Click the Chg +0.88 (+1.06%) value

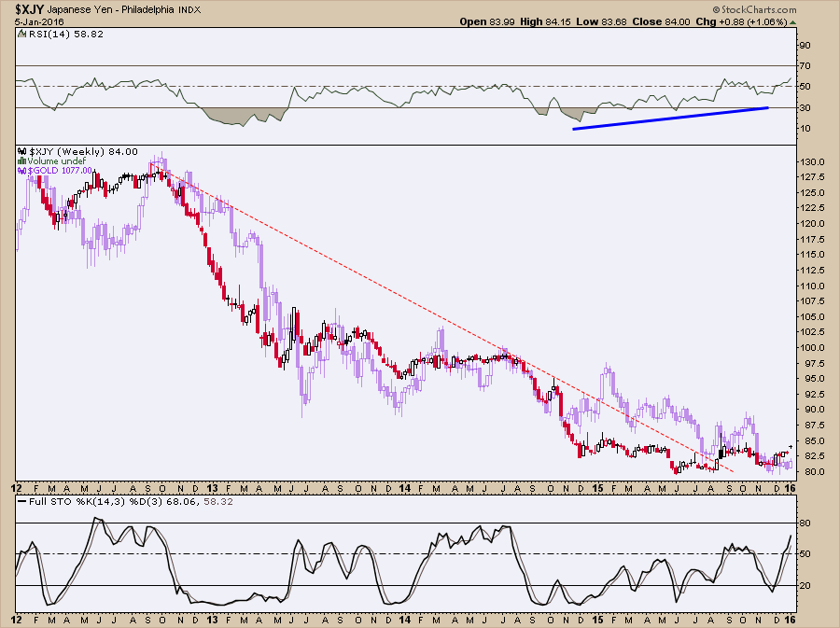click(x=741, y=22)
